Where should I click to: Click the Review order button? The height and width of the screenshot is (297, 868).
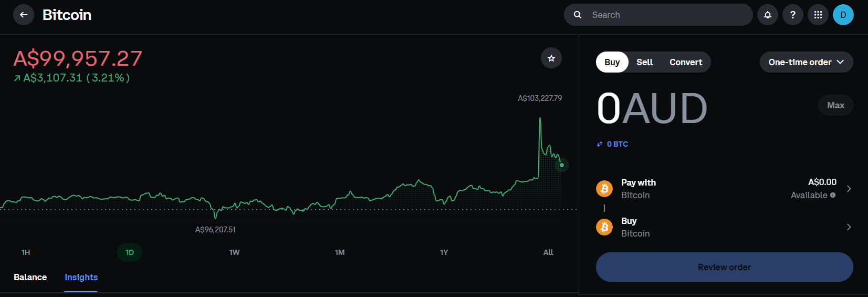725,267
